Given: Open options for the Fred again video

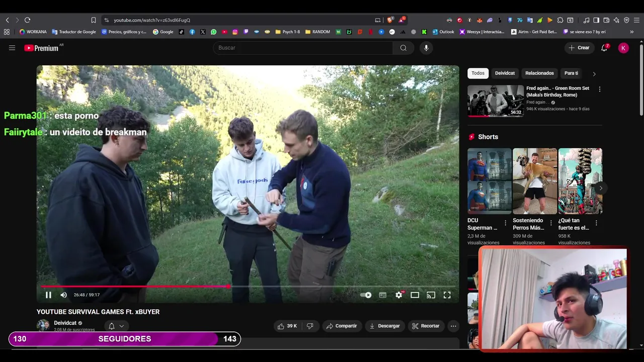Looking at the screenshot, I should (599, 89).
